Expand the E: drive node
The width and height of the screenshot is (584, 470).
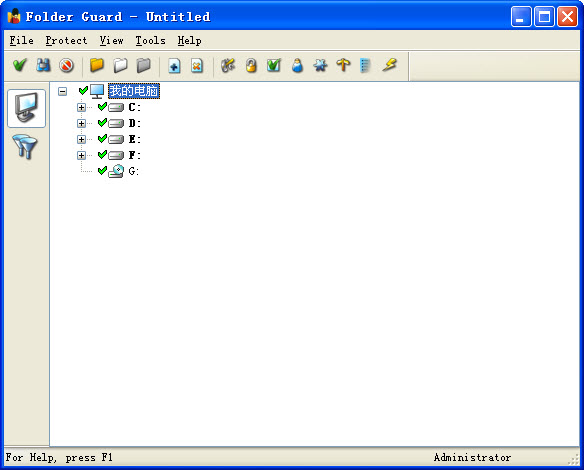(81, 139)
